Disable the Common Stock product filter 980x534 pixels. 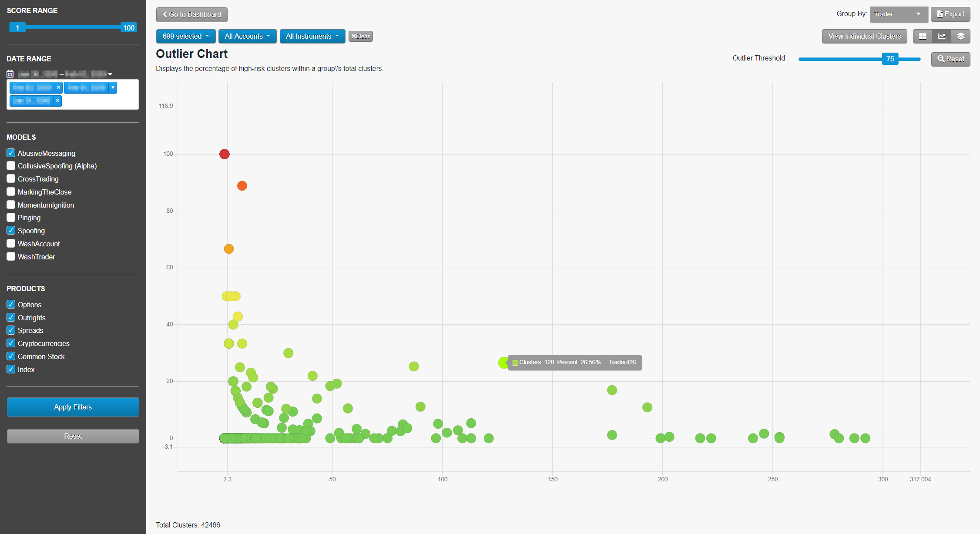click(11, 356)
